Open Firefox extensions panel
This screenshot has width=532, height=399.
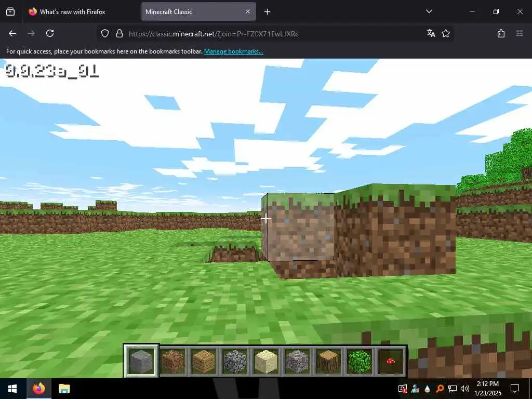click(x=501, y=33)
